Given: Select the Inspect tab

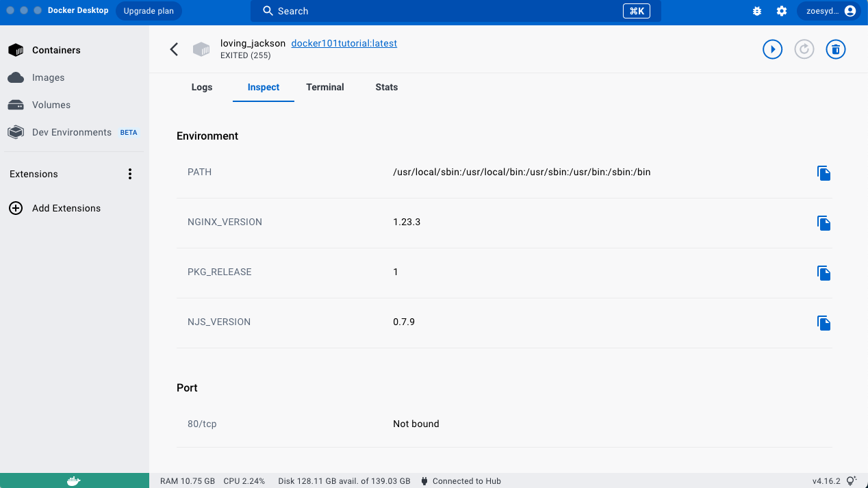Looking at the screenshot, I should coord(264,87).
